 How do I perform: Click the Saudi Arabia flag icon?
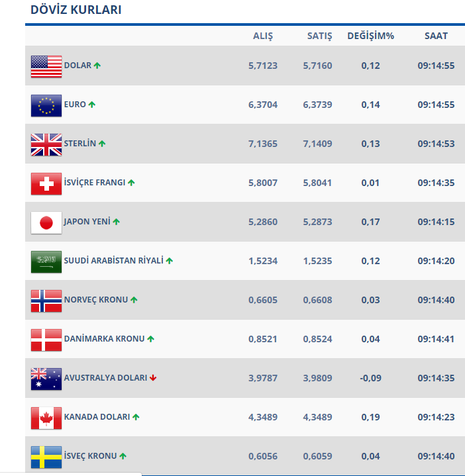(x=46, y=261)
